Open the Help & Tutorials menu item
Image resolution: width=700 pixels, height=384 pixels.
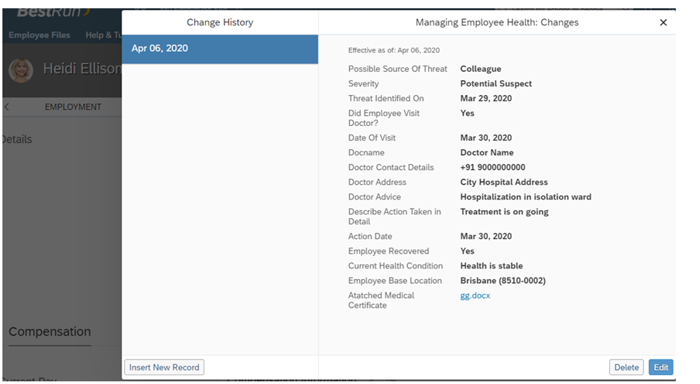pos(103,35)
